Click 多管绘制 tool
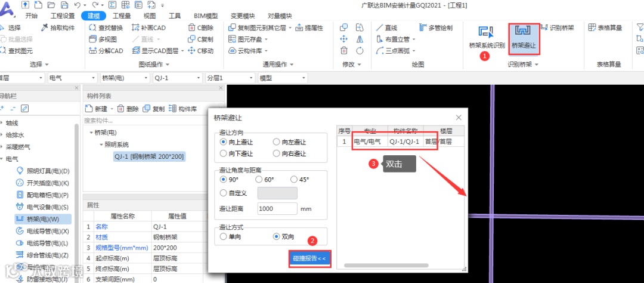This screenshot has height=283, width=644. click(x=436, y=28)
